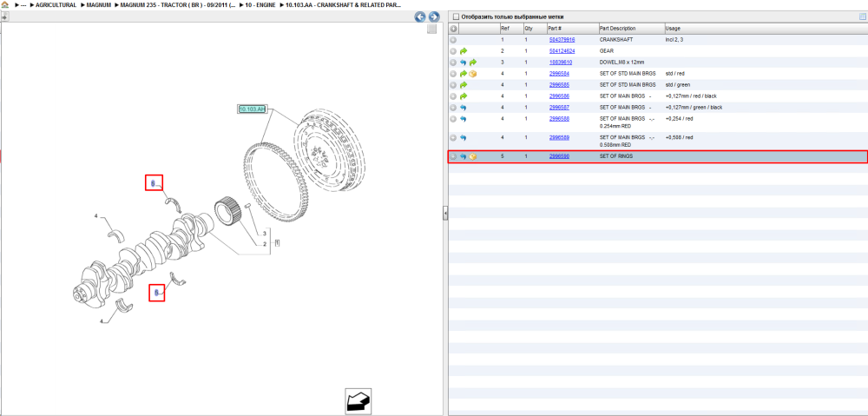Click the blue arrow in 2996587 row
868x416 pixels.
[464, 108]
